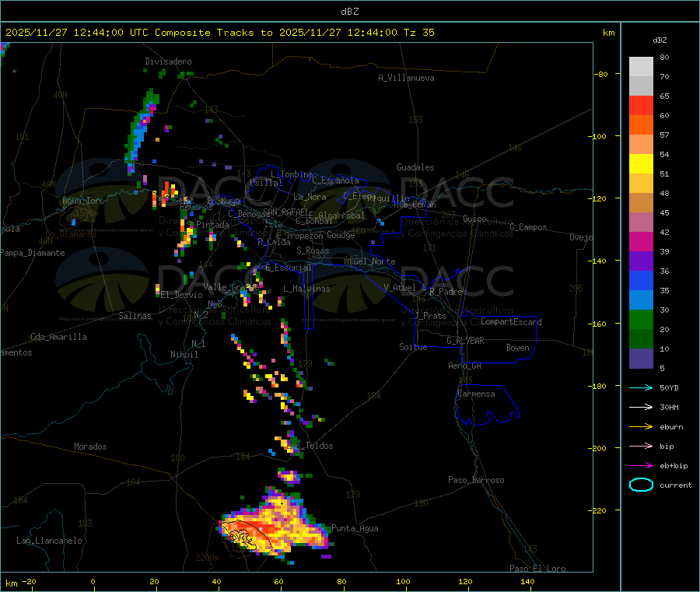
Task: Click the 'Nihuil' map label
Action: 184,355
